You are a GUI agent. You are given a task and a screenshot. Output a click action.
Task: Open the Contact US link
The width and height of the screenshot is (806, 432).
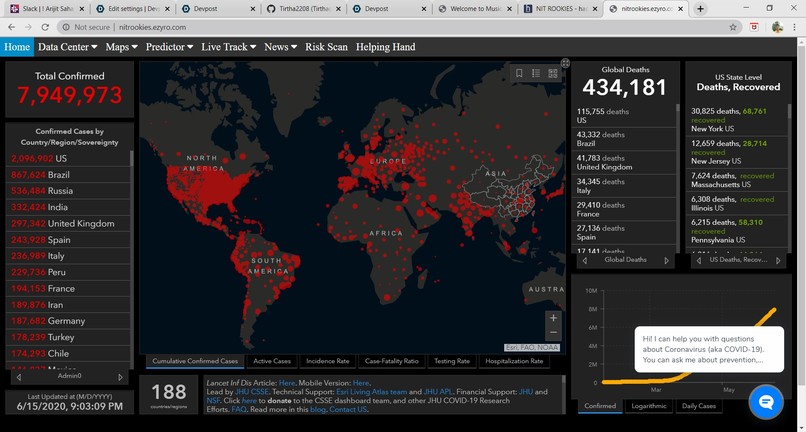[348, 410]
